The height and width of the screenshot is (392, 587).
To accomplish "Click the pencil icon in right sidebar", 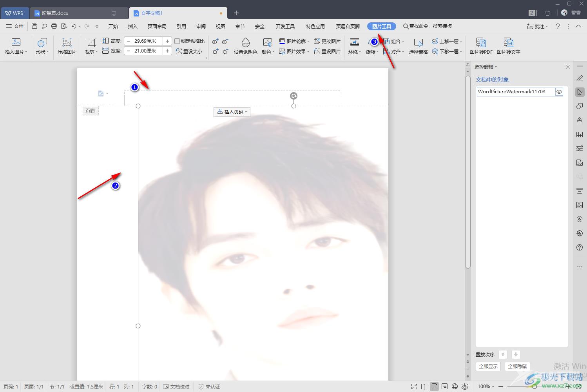I will pyautogui.click(x=580, y=78).
